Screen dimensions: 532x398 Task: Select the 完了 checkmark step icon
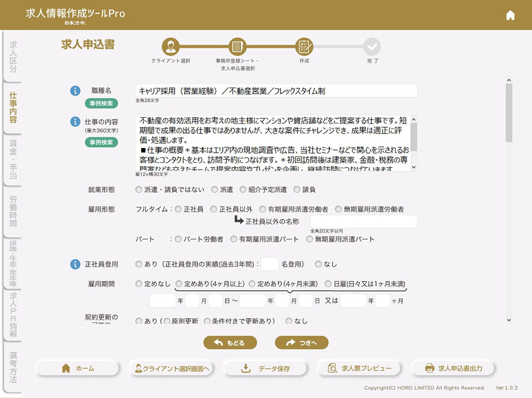coord(372,46)
